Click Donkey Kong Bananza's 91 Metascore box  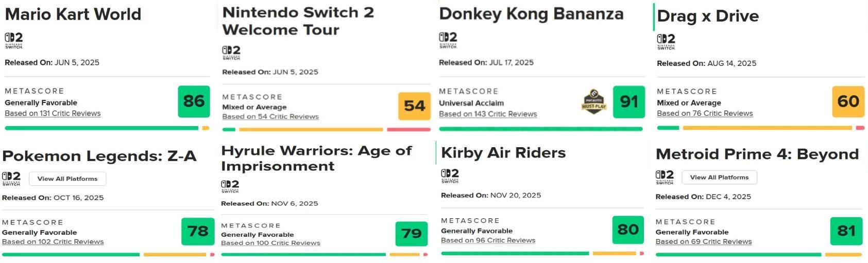[x=628, y=102]
